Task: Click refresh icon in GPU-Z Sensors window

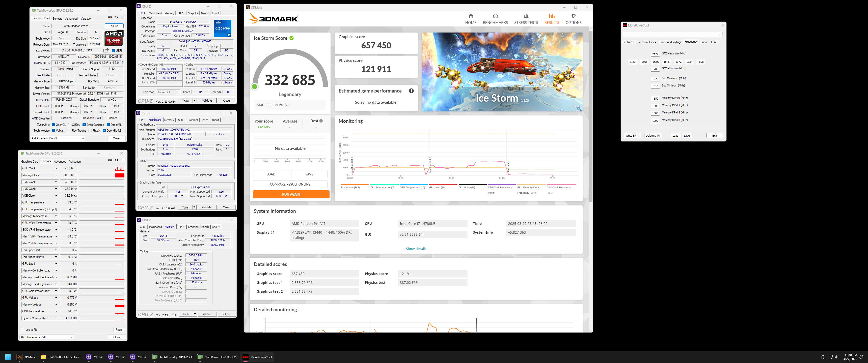Action: pos(117,160)
